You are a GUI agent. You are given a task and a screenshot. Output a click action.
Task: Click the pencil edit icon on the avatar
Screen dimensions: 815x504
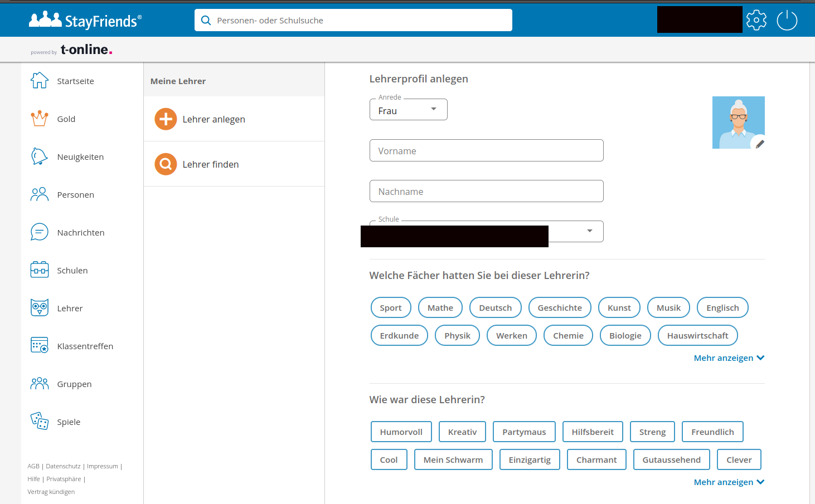[x=760, y=144]
